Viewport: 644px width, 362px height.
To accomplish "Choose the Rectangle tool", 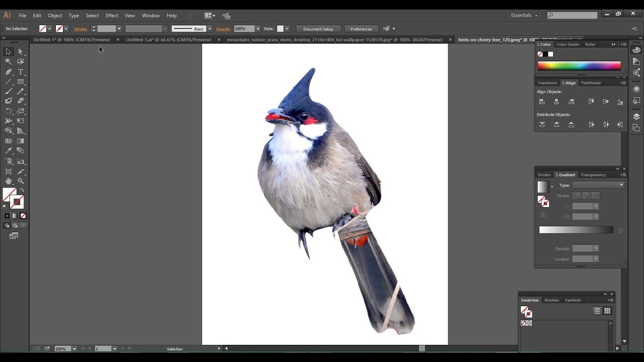I will tap(21, 81).
